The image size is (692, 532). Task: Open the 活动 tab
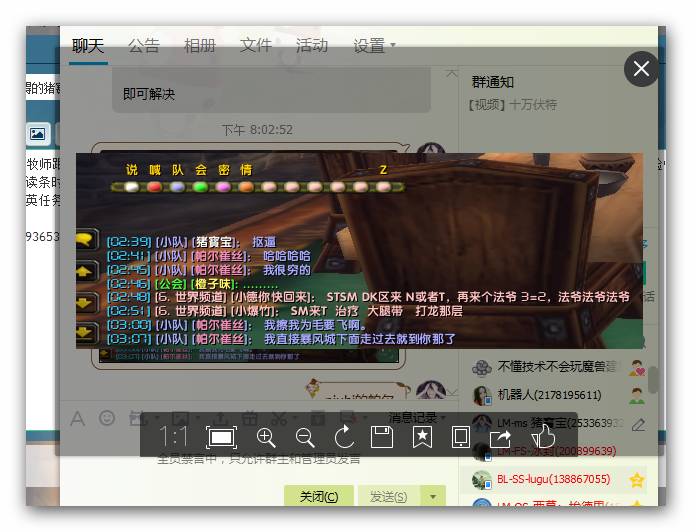click(x=312, y=45)
